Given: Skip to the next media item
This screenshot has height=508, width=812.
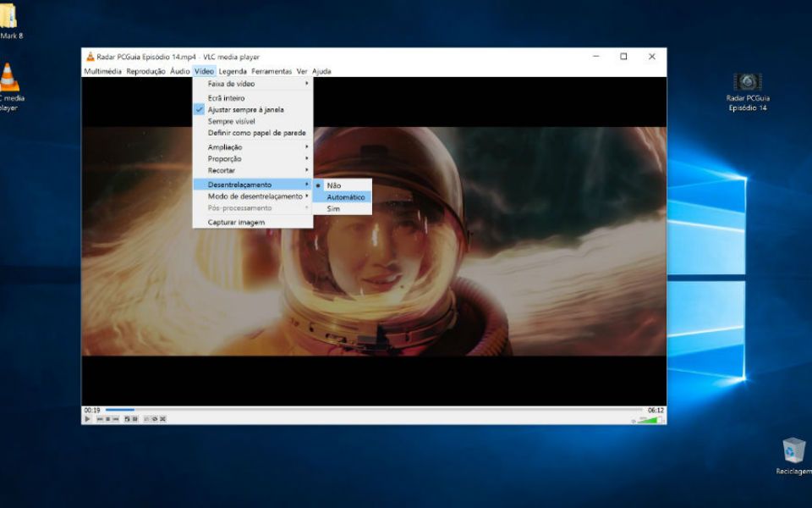Looking at the screenshot, I should tap(116, 419).
